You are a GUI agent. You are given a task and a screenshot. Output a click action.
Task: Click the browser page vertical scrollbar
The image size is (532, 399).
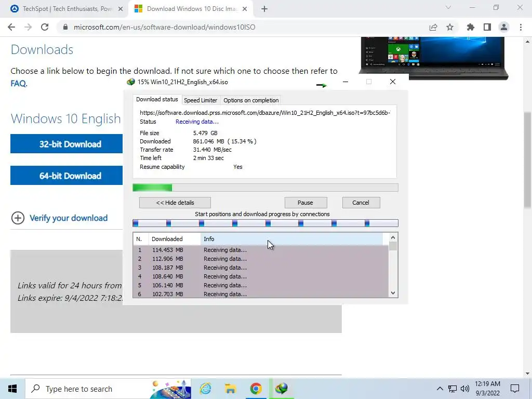528,159
